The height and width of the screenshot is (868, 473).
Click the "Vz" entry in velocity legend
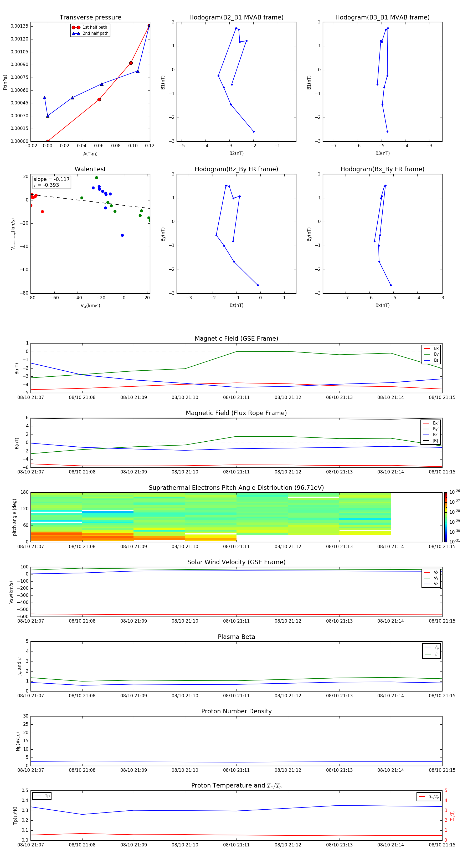(431, 584)
